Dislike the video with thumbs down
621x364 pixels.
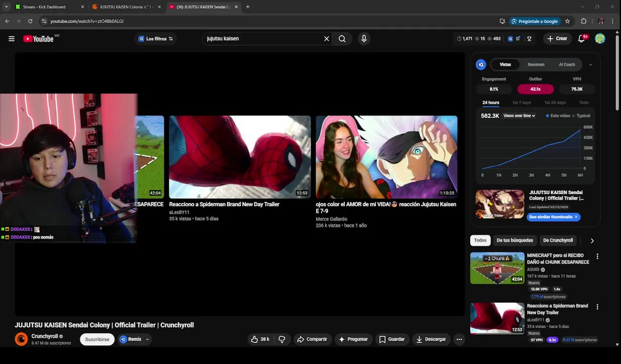pyautogui.click(x=282, y=339)
